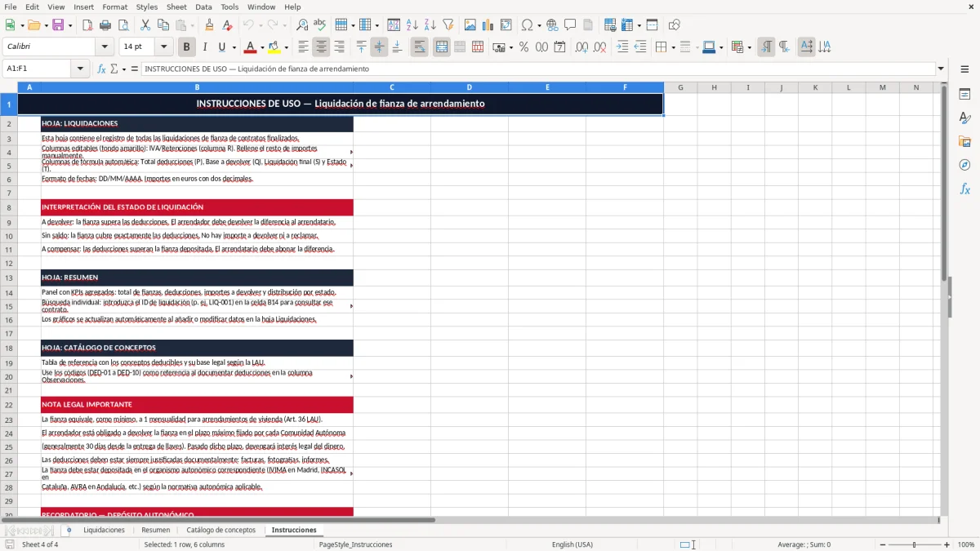
Task: Add decimal place icon
Action: (582, 47)
